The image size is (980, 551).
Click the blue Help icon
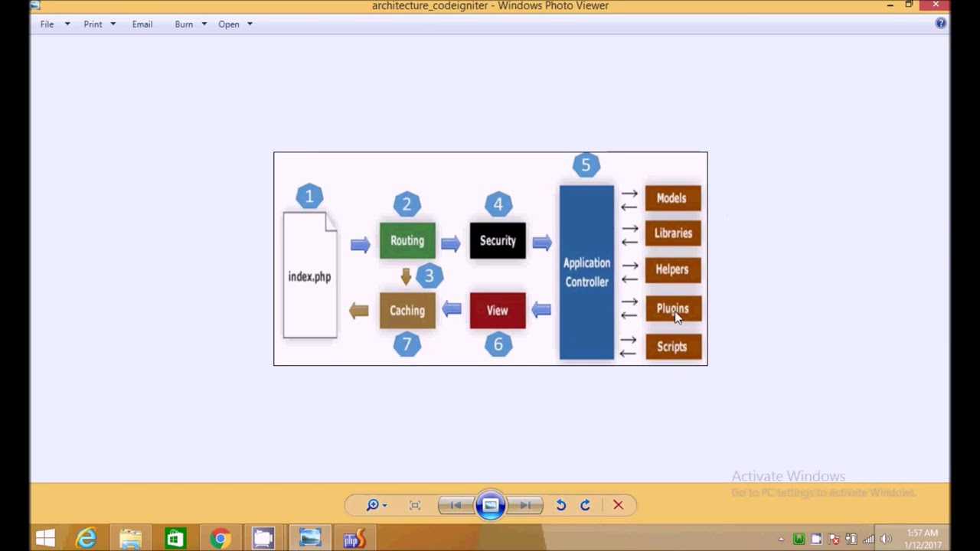click(941, 24)
